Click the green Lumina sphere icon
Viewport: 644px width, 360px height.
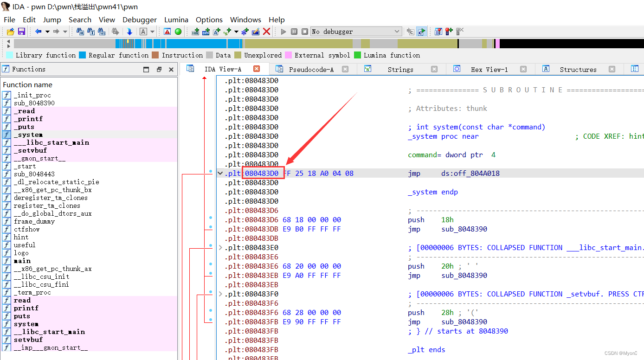tap(178, 31)
